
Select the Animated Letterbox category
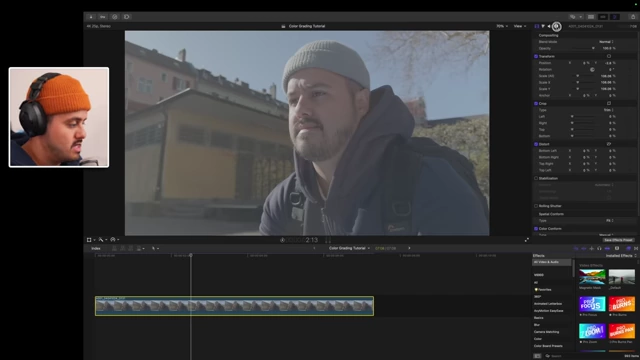point(548,304)
